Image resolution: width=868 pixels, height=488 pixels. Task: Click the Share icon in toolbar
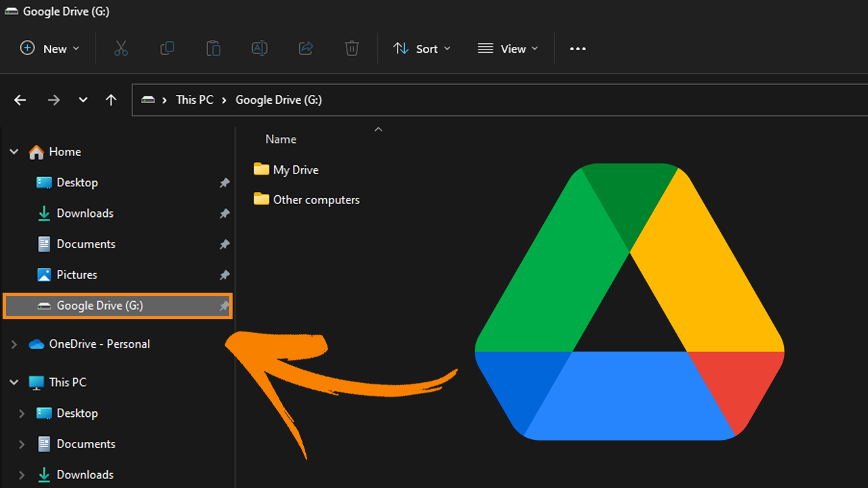pos(306,48)
